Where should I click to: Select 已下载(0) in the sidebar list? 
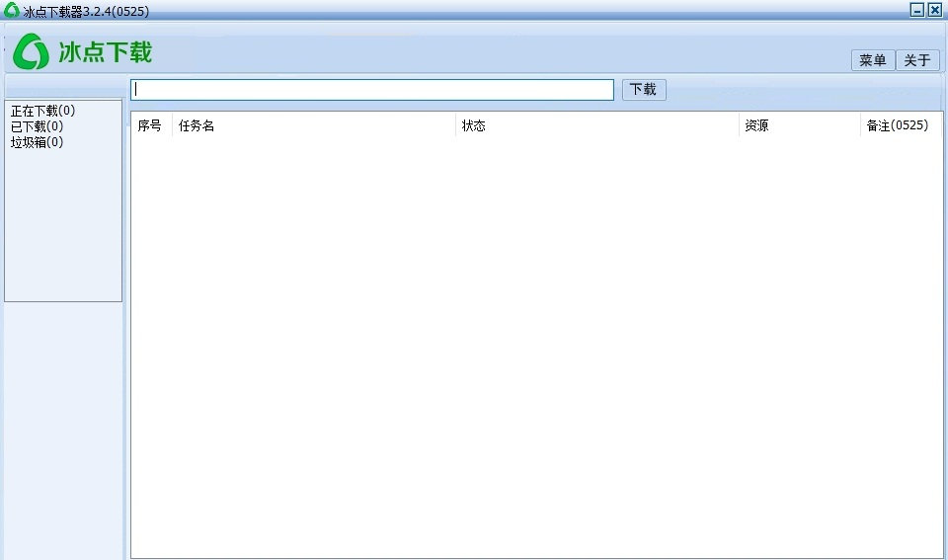click(37, 126)
